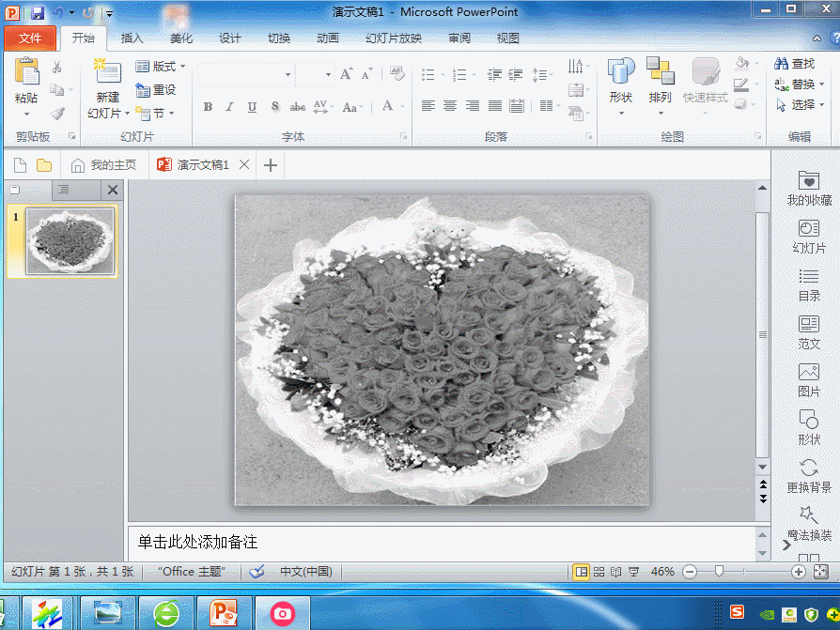The image size is (840, 630).
Task: Open the Arrange icon
Action: 660,71
